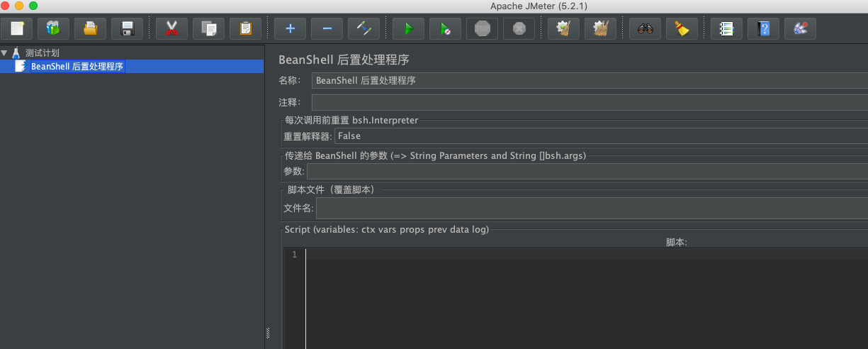868x349 pixels.
Task: Reset search with the brush icon
Action: [x=682, y=28]
